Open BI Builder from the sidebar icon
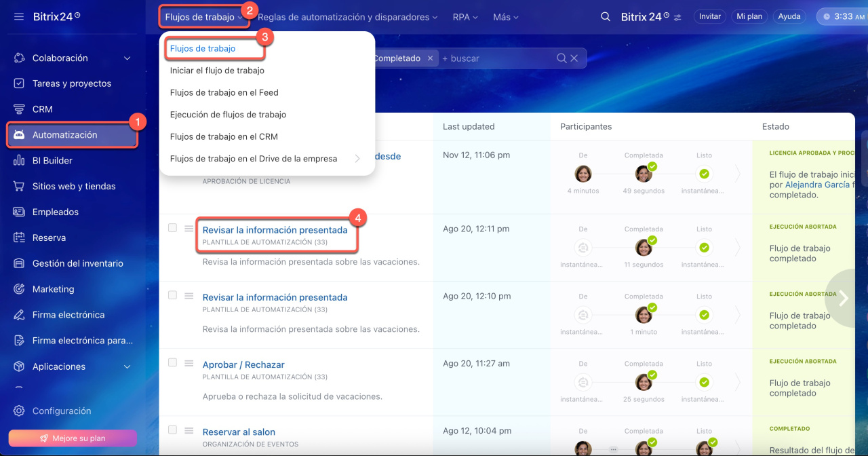 click(x=19, y=161)
